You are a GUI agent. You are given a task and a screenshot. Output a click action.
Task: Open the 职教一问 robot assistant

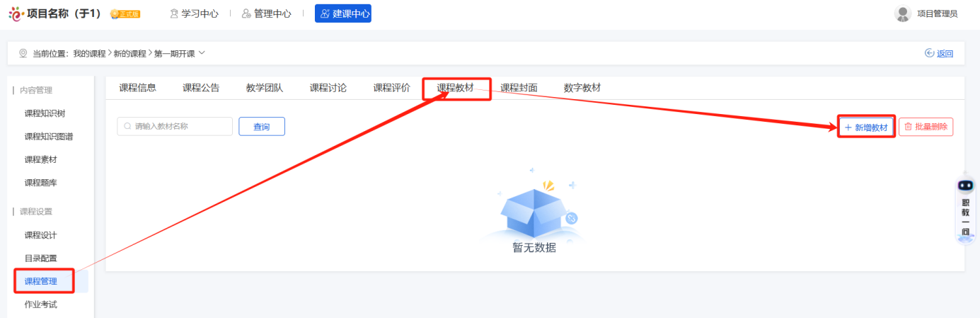tap(965, 210)
